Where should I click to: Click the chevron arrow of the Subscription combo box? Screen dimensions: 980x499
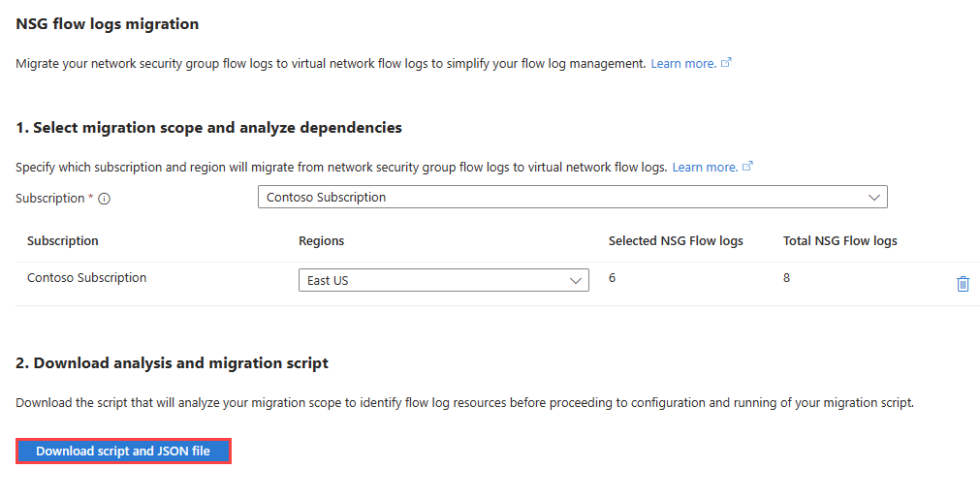[873, 198]
